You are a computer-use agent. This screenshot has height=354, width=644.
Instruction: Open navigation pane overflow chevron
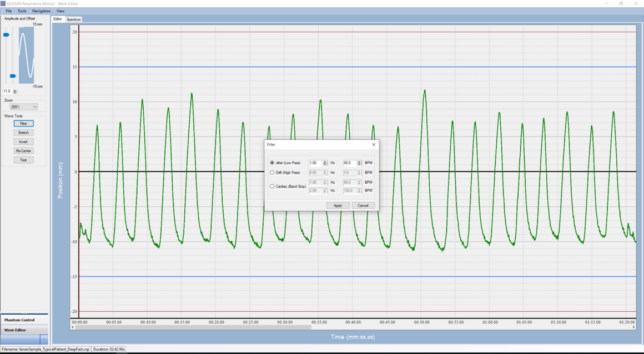tap(44, 340)
